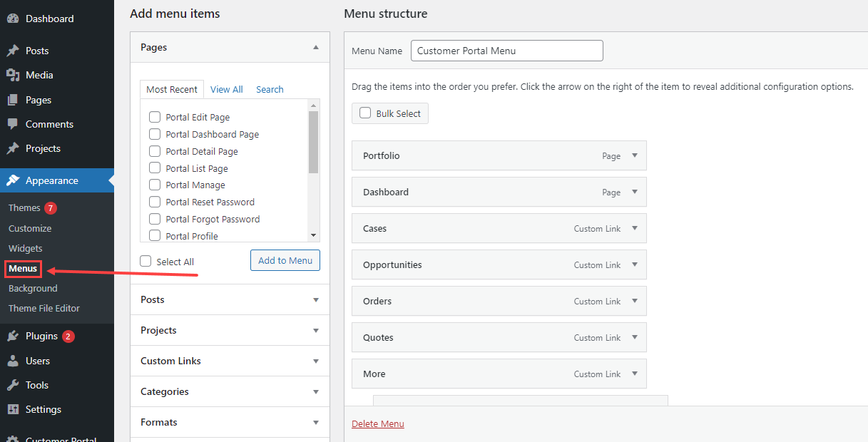This screenshot has height=442, width=868.
Task: Click the Pages icon in sidebar
Action: coord(13,100)
